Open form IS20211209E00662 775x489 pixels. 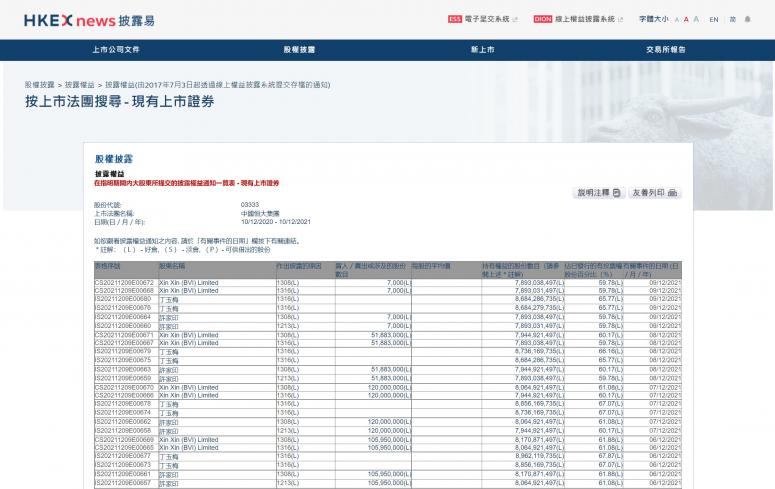click(x=123, y=422)
